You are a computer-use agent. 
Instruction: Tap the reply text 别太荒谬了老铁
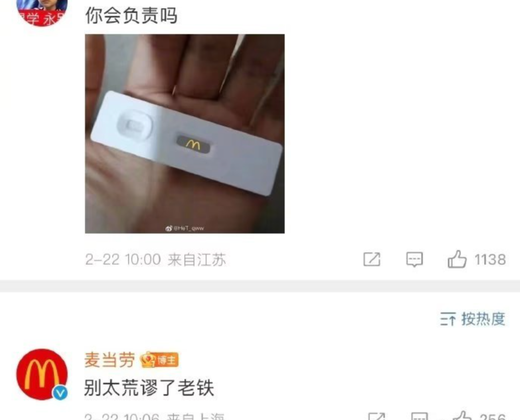[149, 387]
